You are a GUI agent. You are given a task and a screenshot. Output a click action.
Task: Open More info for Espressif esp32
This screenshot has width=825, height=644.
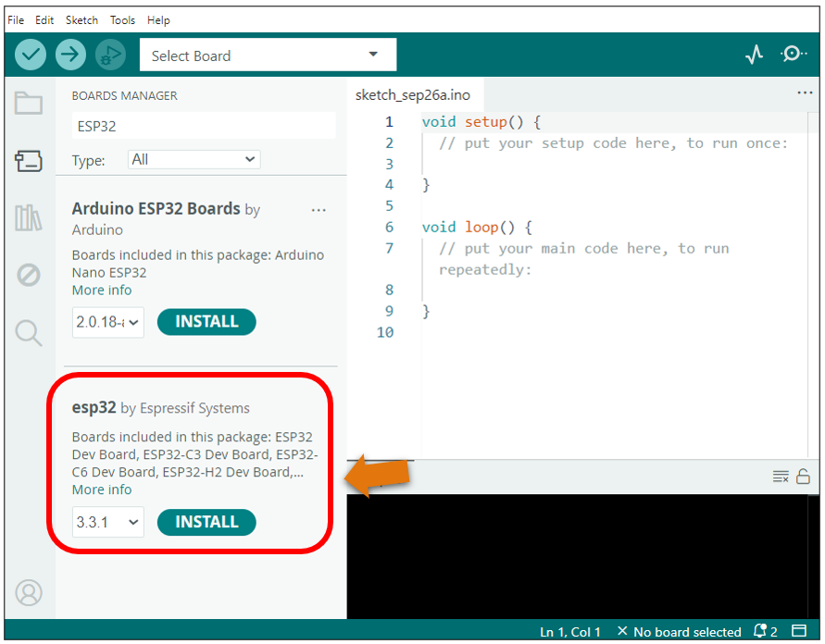point(102,489)
